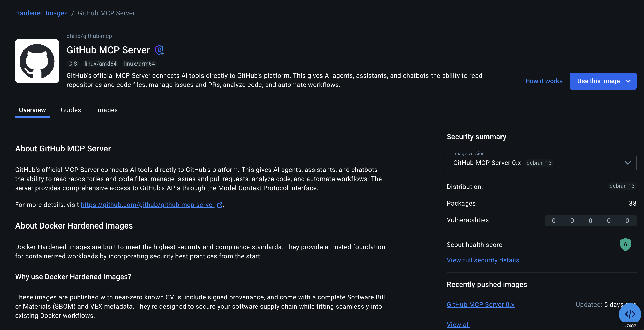Open GitHub MCP Server 0.x recent image
The width and height of the screenshot is (644, 330).
(481, 305)
